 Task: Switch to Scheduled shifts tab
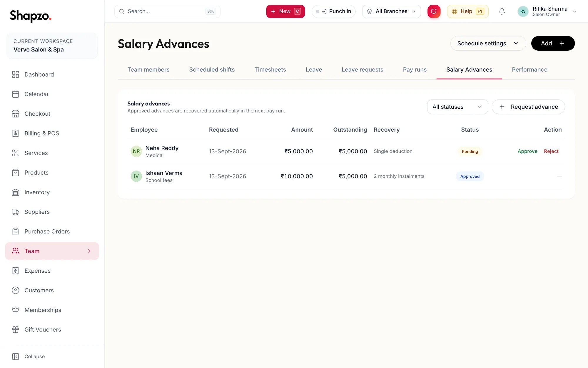click(x=212, y=70)
